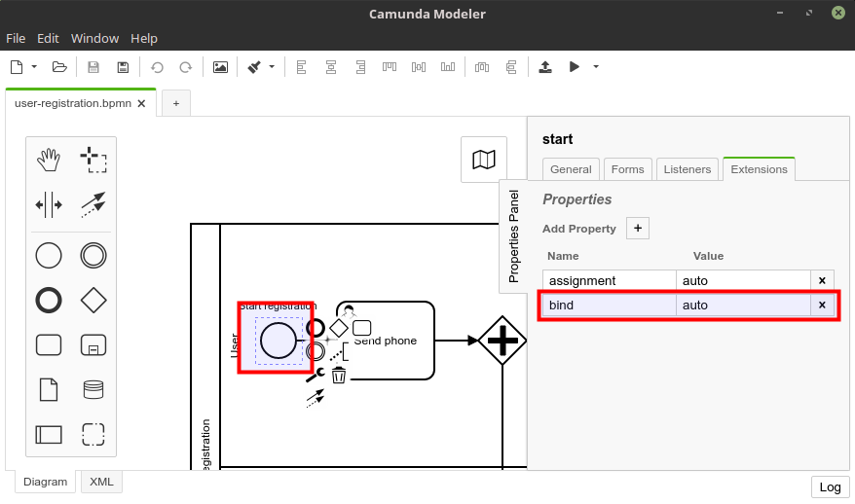855x504 pixels.
Task: Create a StartEvent from palette
Action: pyautogui.click(x=49, y=256)
